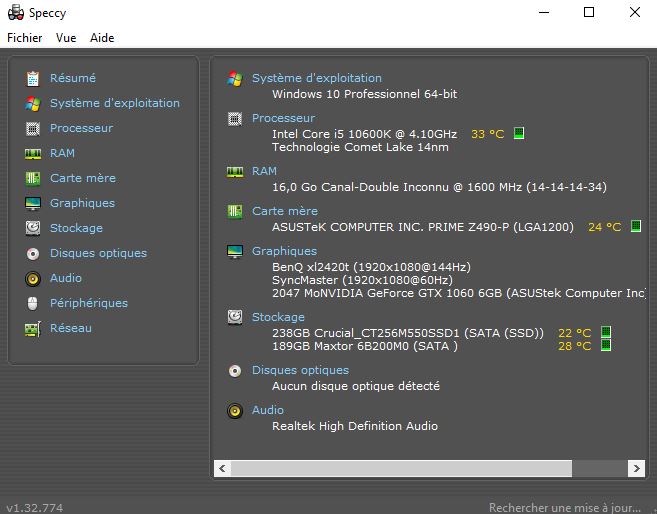657x514 pixels.
Task: Click the Réseau network card icon in sidebar
Action: (33, 328)
